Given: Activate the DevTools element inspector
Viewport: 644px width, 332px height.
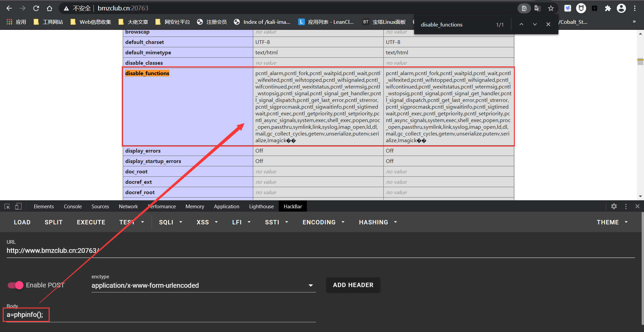Looking at the screenshot, I should coord(7,206).
